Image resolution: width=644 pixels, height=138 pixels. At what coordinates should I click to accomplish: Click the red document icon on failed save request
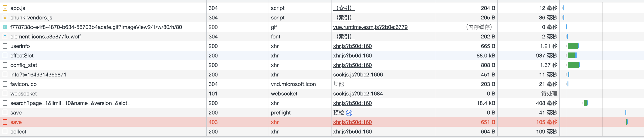pyautogui.click(x=5, y=122)
